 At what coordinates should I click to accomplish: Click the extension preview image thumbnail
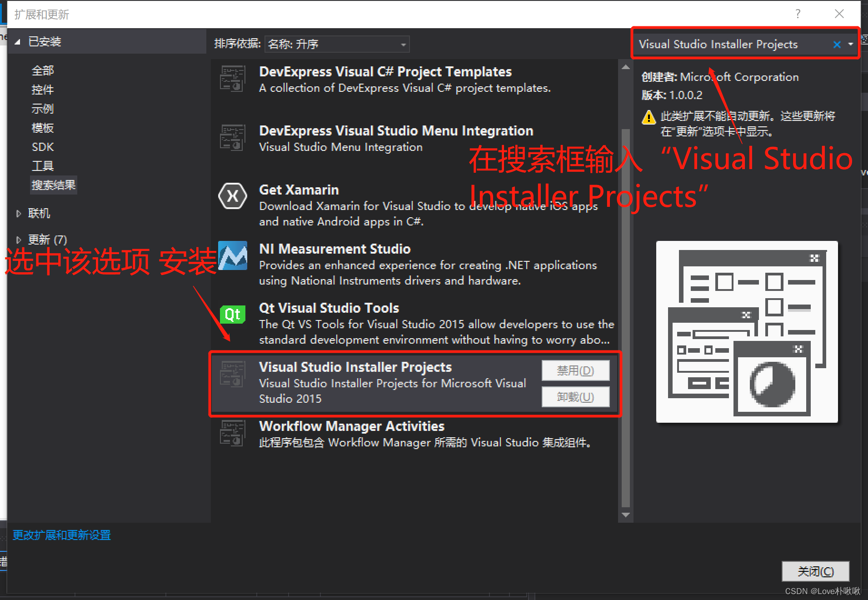[747, 332]
